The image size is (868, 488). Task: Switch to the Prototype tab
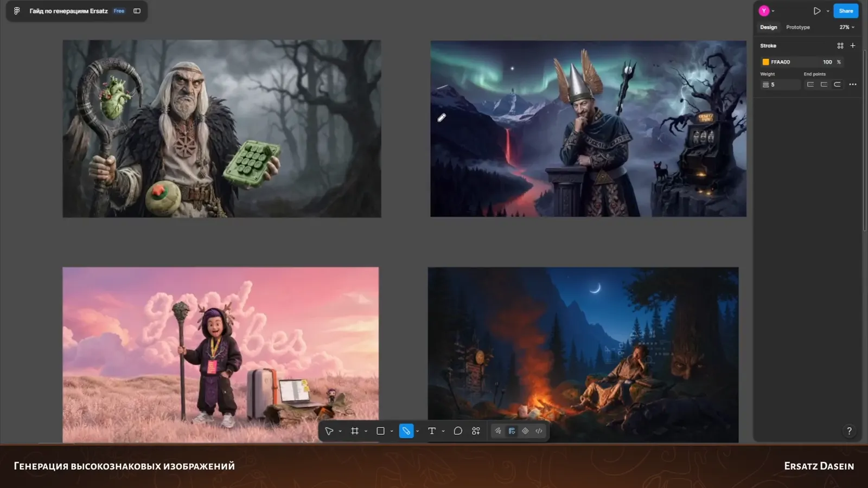point(798,27)
